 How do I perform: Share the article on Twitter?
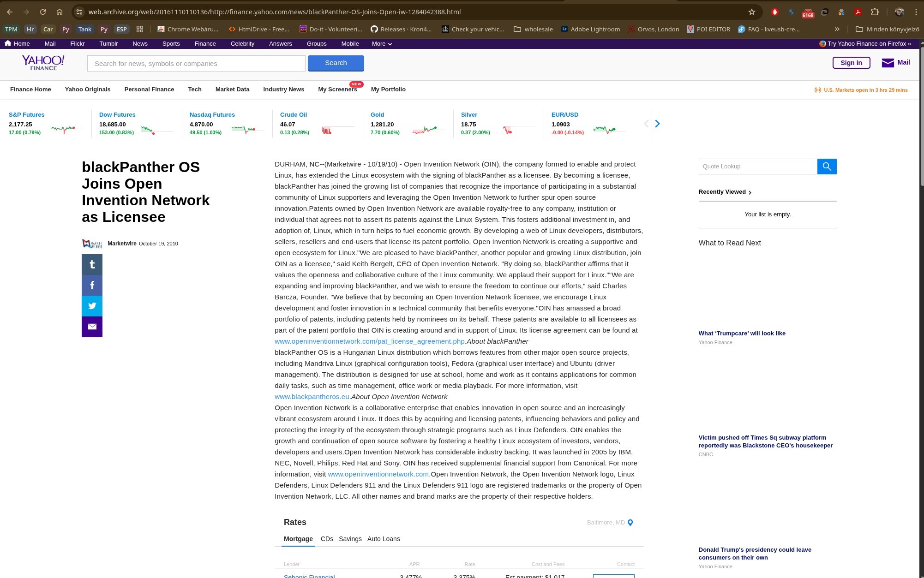(92, 306)
